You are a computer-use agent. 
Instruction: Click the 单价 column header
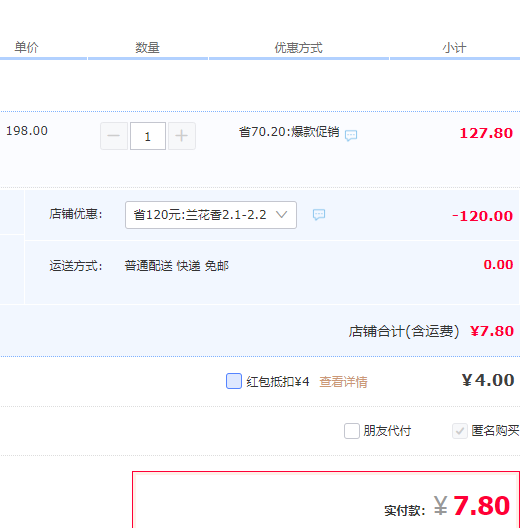[x=26, y=47]
